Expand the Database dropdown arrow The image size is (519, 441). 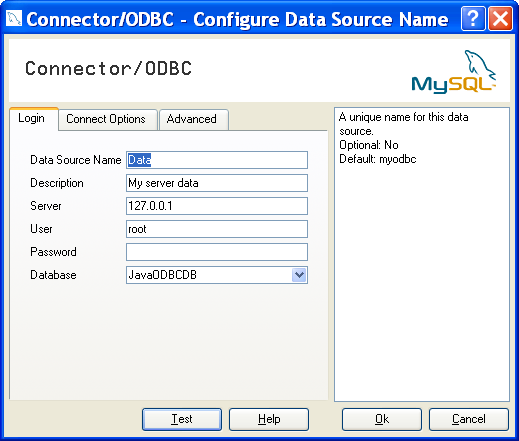point(299,275)
